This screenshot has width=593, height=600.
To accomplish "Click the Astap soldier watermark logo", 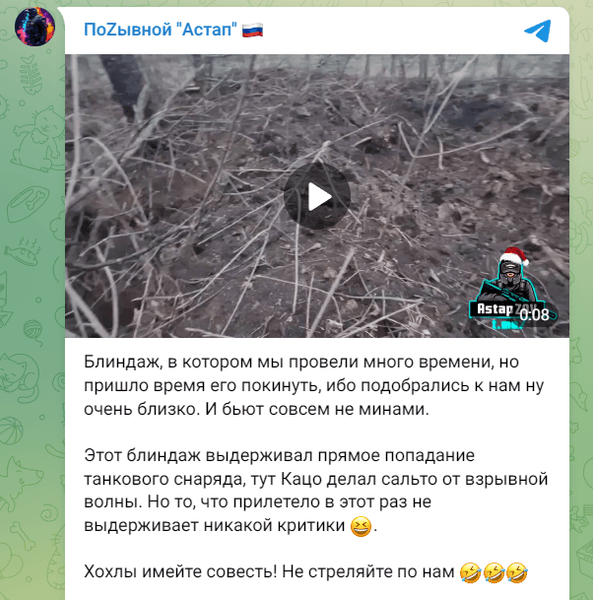I will coord(513,290).
